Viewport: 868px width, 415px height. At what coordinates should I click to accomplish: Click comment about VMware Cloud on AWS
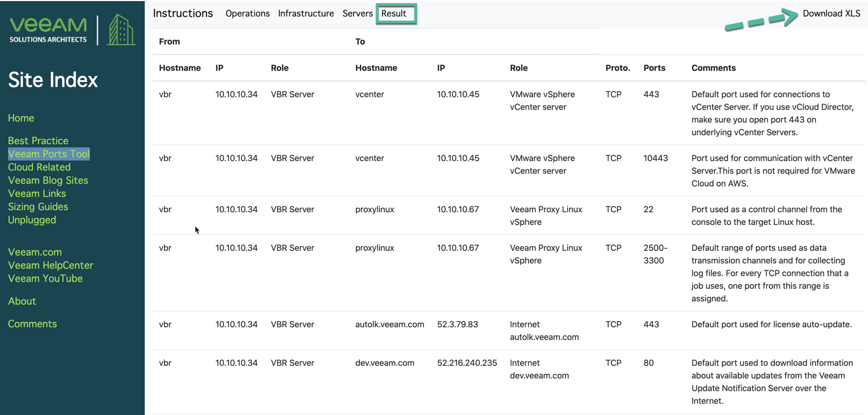coord(773,171)
